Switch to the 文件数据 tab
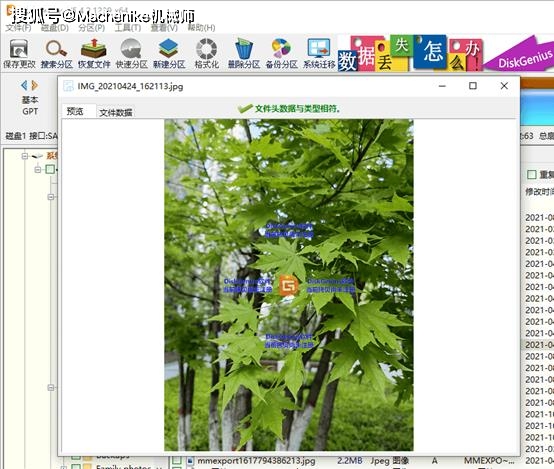 coord(116,112)
